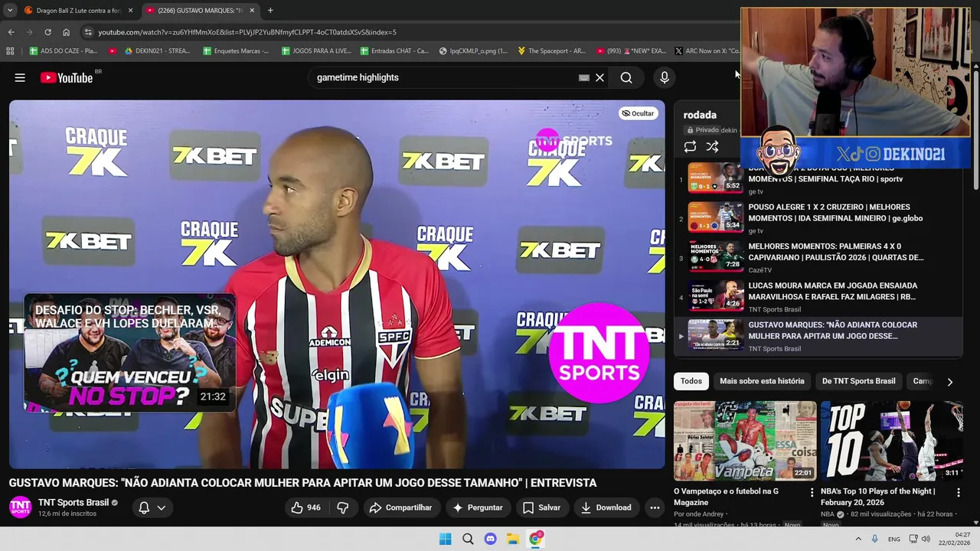Open more actions three-dot menu under video
Viewport: 980px width, 551px height.
pos(655,507)
